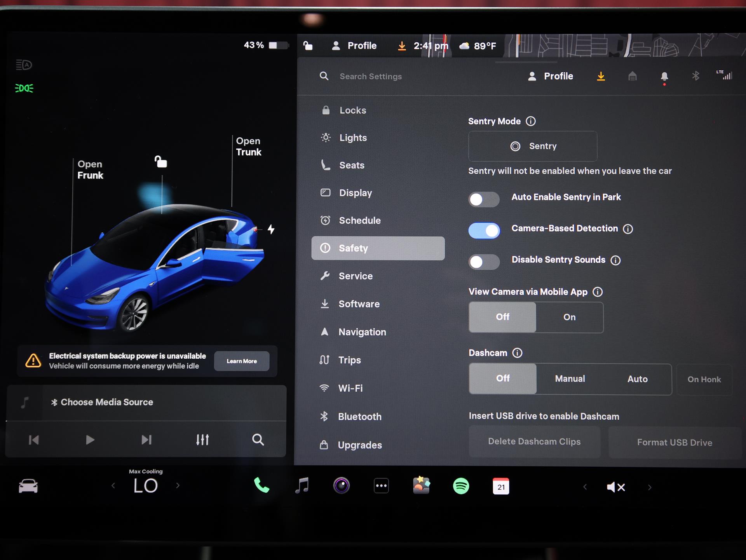746x560 pixels.
Task: Open the phone app in the dock
Action: point(261,485)
